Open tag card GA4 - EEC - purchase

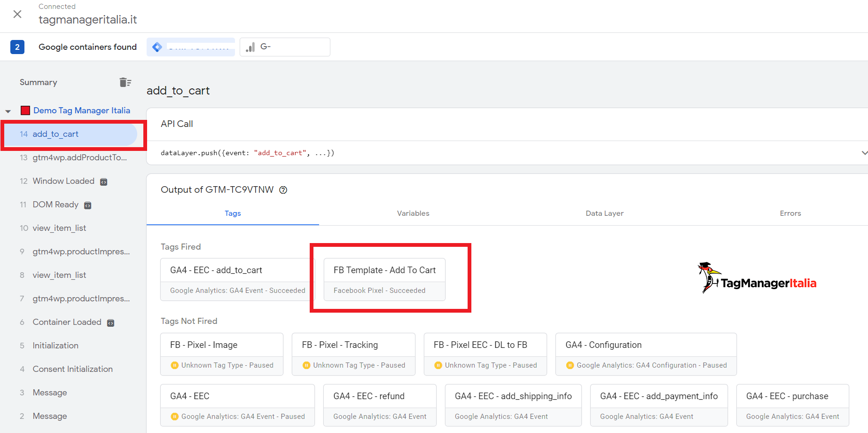click(793, 405)
